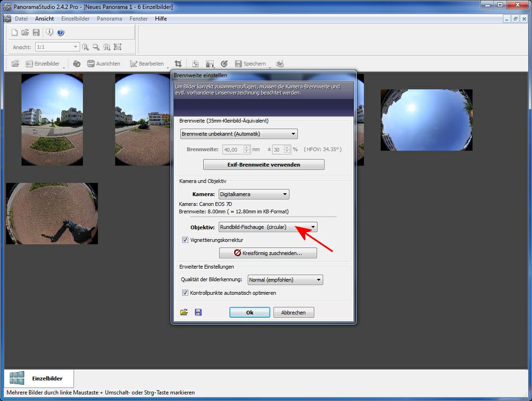Open the Objektiv lens type dropdown
This screenshot has height=401, width=532.
267,227
